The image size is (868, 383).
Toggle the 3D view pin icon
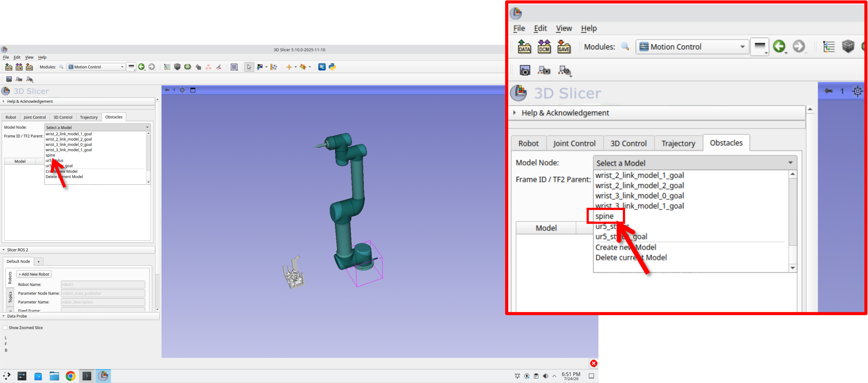tap(167, 90)
